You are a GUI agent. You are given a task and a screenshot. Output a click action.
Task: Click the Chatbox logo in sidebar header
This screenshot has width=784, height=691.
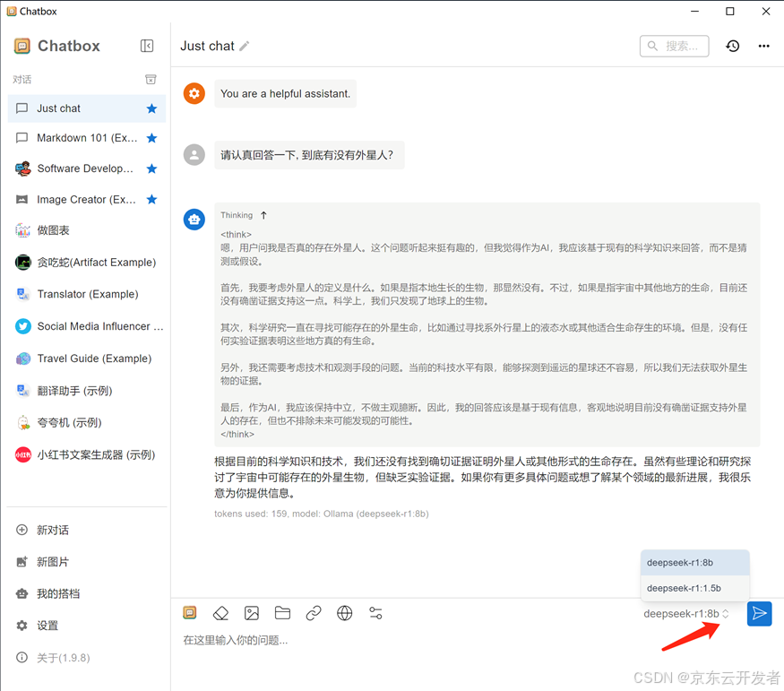tap(22, 46)
